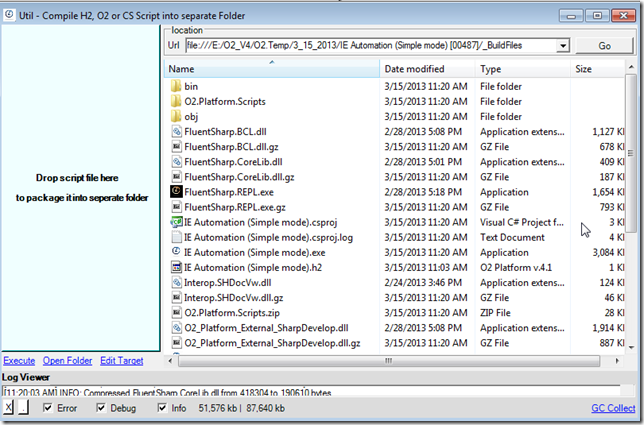The width and height of the screenshot is (644, 425).
Task: Select the O2.Platform.Scripts.zip file name
Action: pyautogui.click(x=232, y=313)
